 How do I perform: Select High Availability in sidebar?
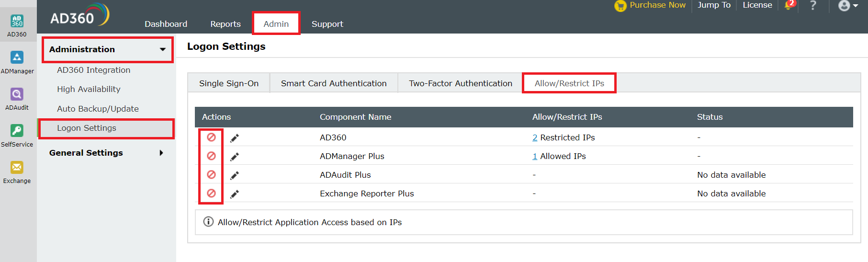tap(89, 89)
